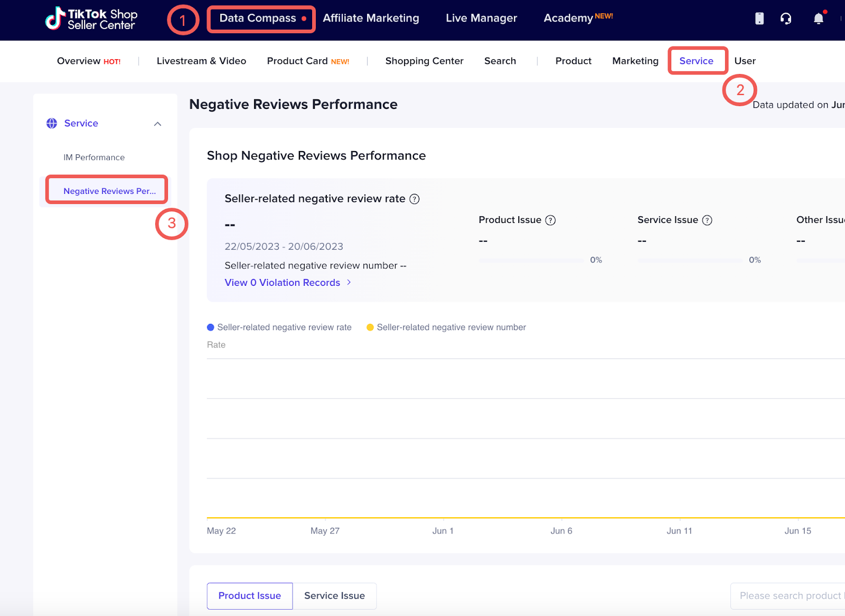This screenshot has height=616, width=845.
Task: Open help tooltip for Seller-related negative review rate
Action: click(x=415, y=199)
